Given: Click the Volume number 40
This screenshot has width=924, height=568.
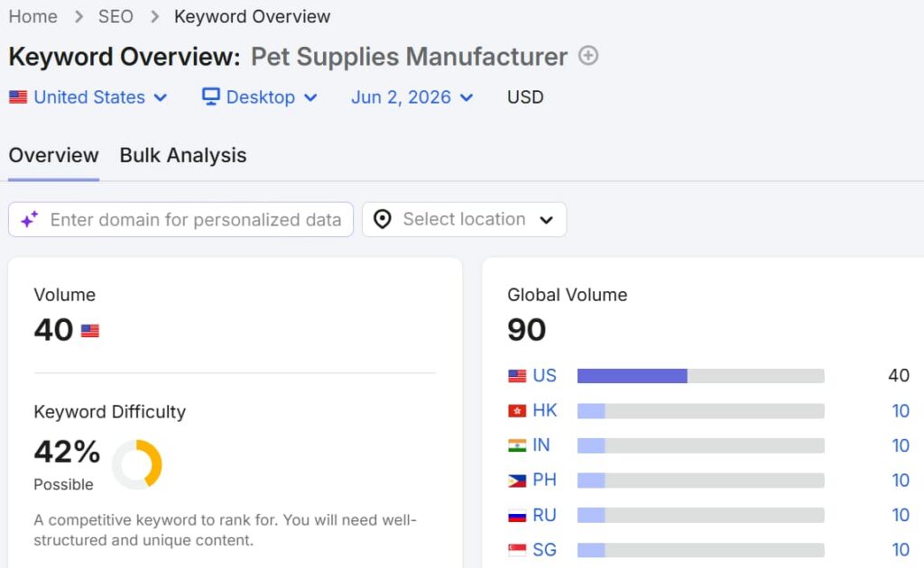Looking at the screenshot, I should 53,330.
